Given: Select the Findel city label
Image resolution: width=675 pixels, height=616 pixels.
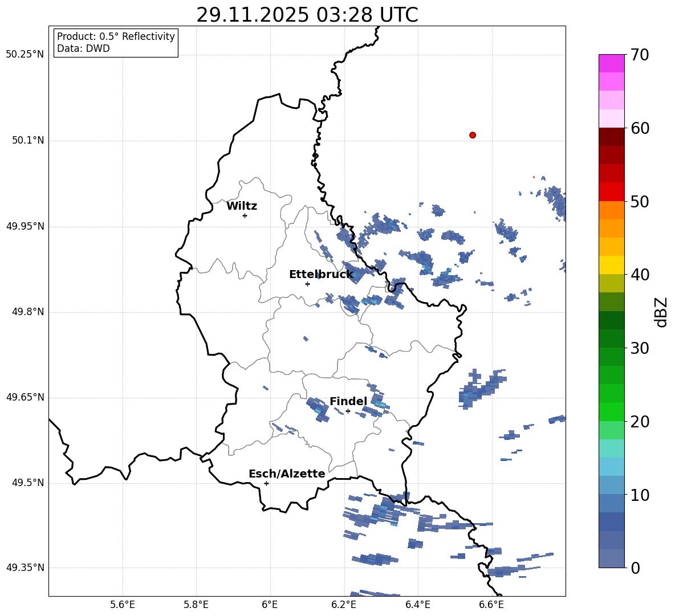Looking at the screenshot, I should coord(348,401).
